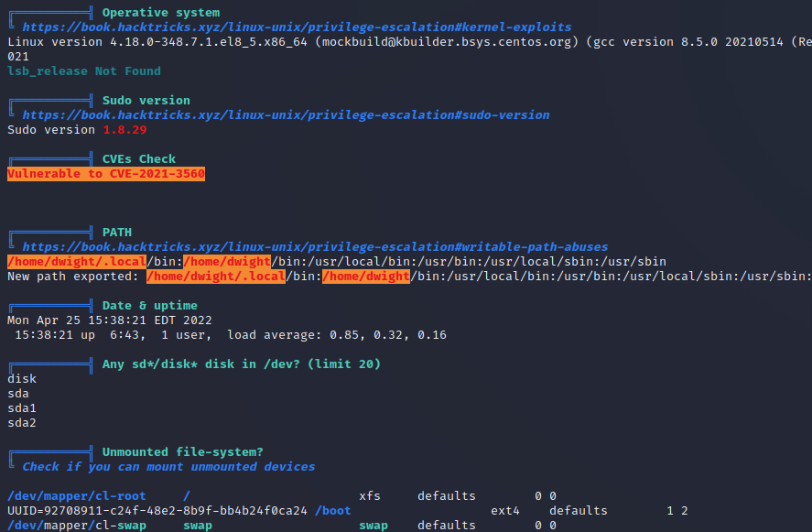Click the 'Date & uptime' section heading
The width and height of the screenshot is (812, 532).
tap(149, 306)
